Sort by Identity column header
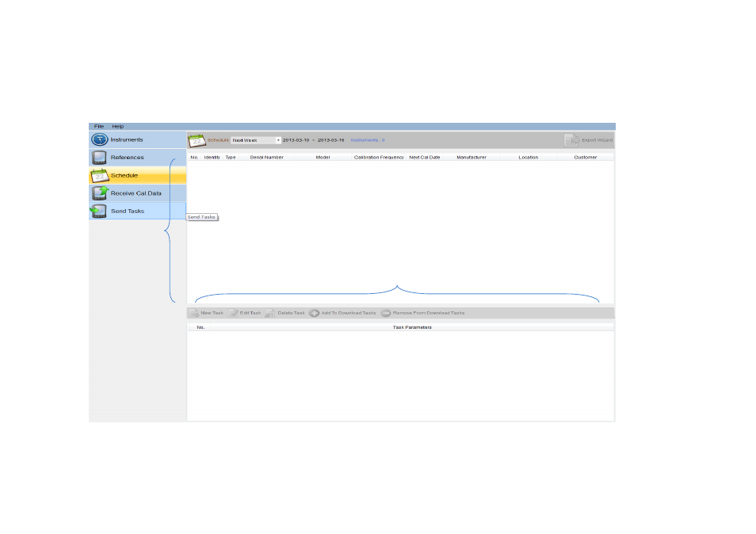Screen dimensions: 756x534 point(212,158)
